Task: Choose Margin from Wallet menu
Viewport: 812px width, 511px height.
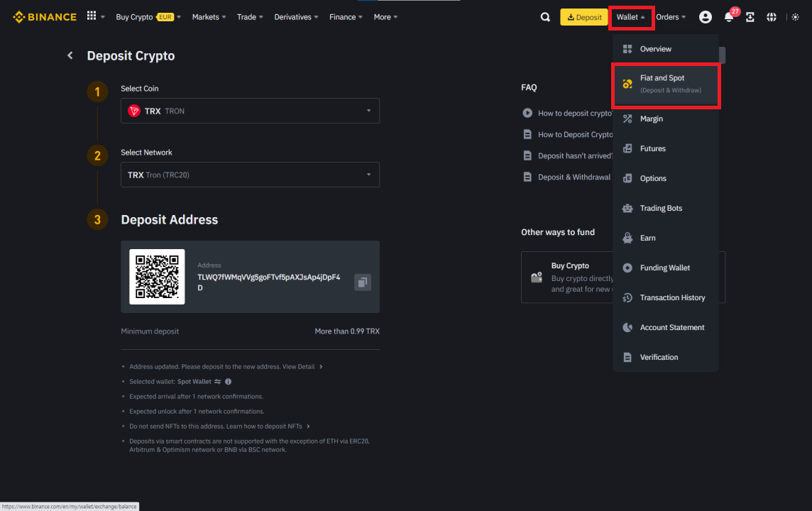Action: [666, 119]
